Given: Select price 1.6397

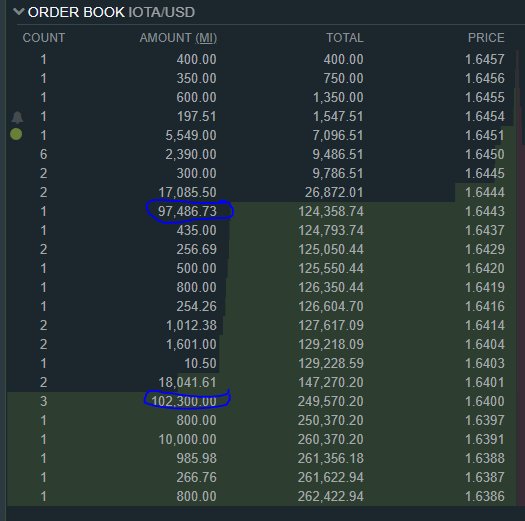Looking at the screenshot, I should click(x=484, y=420).
